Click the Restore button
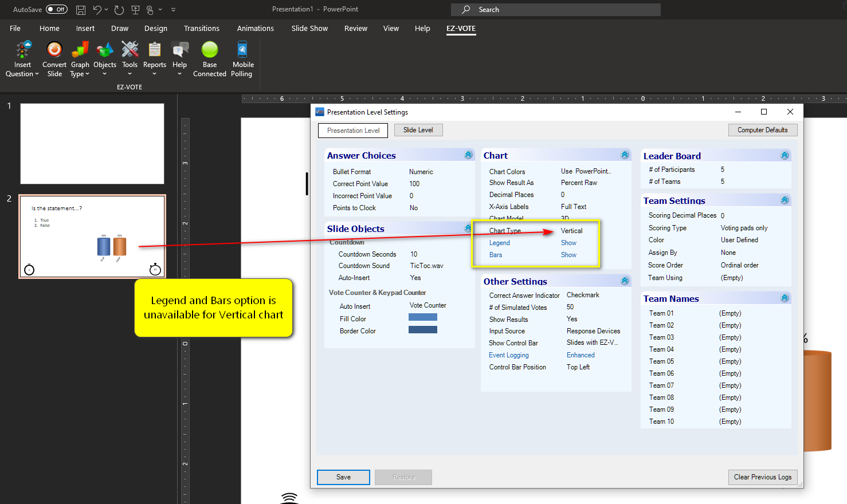The height and width of the screenshot is (504, 847). 403,477
